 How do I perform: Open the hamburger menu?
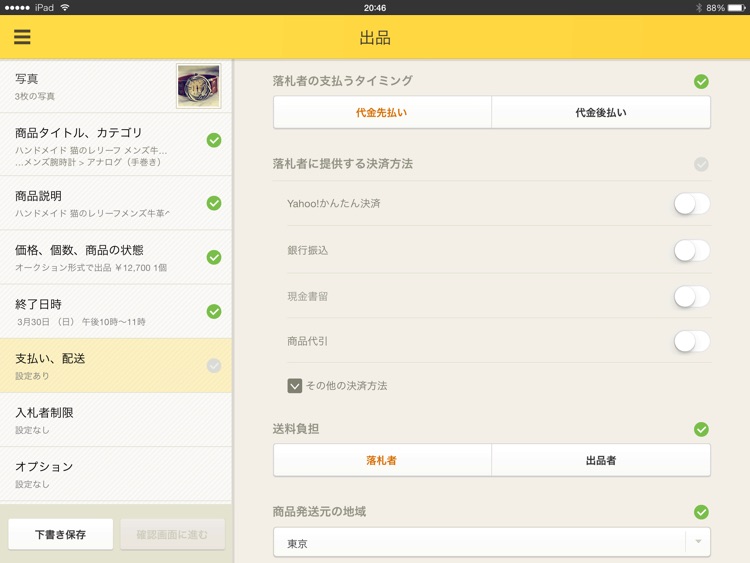tap(22, 37)
